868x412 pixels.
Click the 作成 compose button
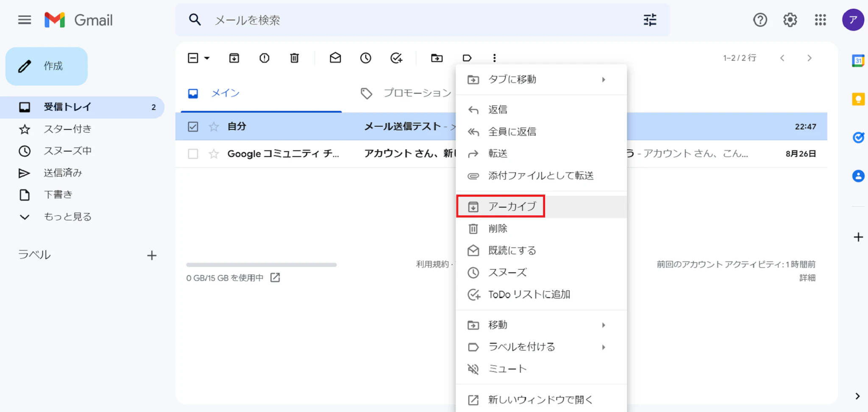point(47,66)
